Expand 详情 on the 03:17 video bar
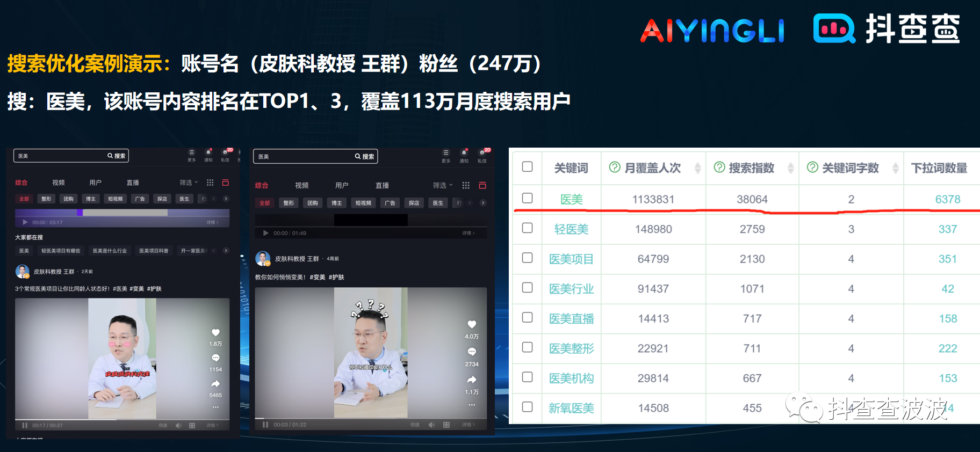The image size is (980, 452). click(213, 222)
